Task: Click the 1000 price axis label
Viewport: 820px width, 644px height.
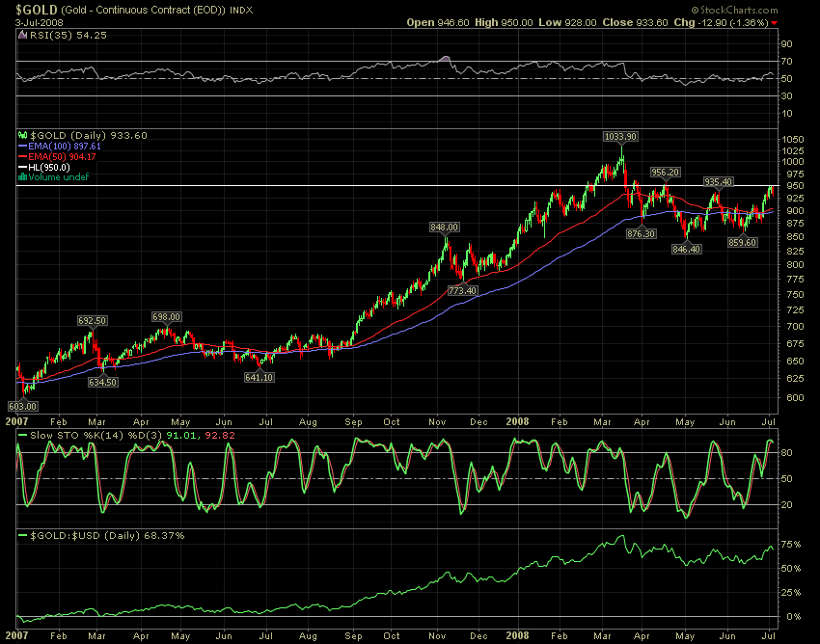Action: click(793, 162)
